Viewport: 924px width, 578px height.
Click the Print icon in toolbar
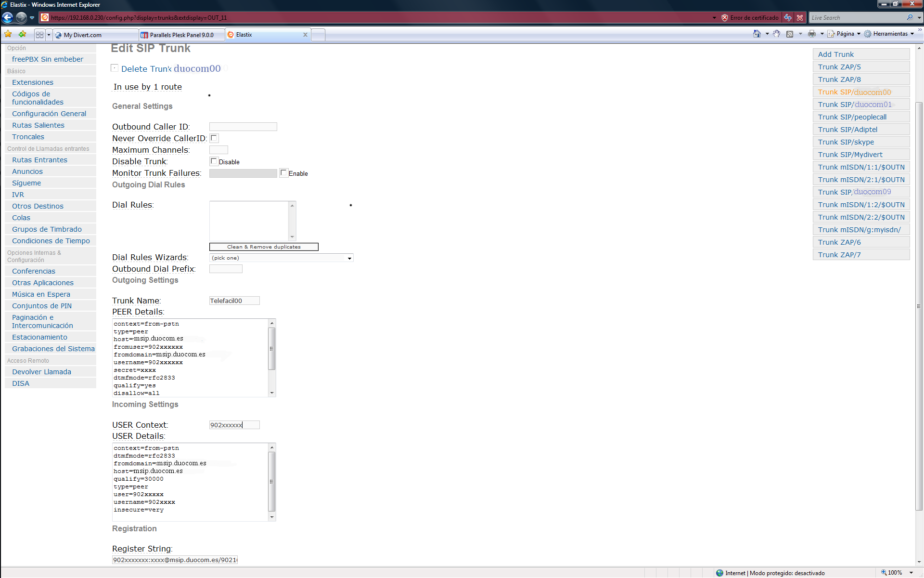click(x=812, y=34)
